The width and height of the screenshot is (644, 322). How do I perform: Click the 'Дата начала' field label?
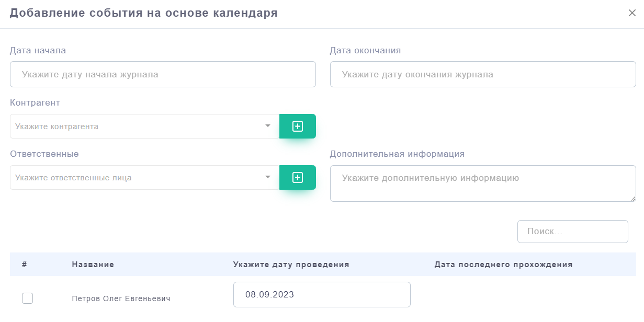click(x=38, y=51)
